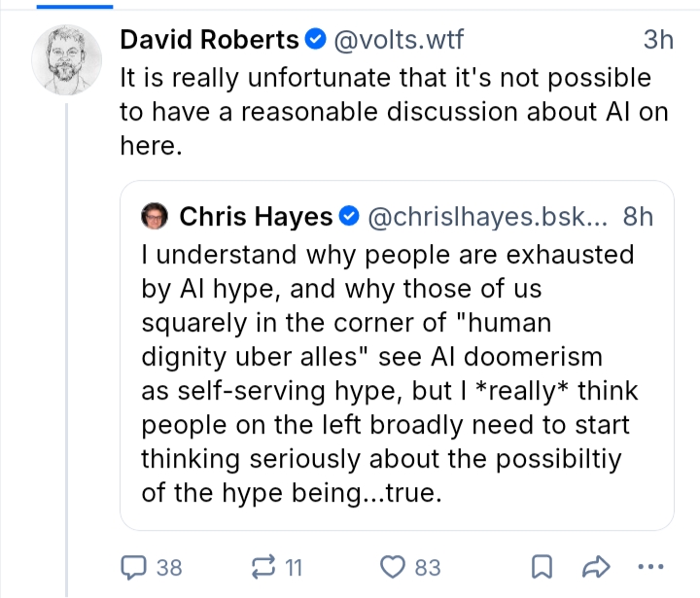
Task: Click the 3h post timestamp
Action: click(658, 40)
